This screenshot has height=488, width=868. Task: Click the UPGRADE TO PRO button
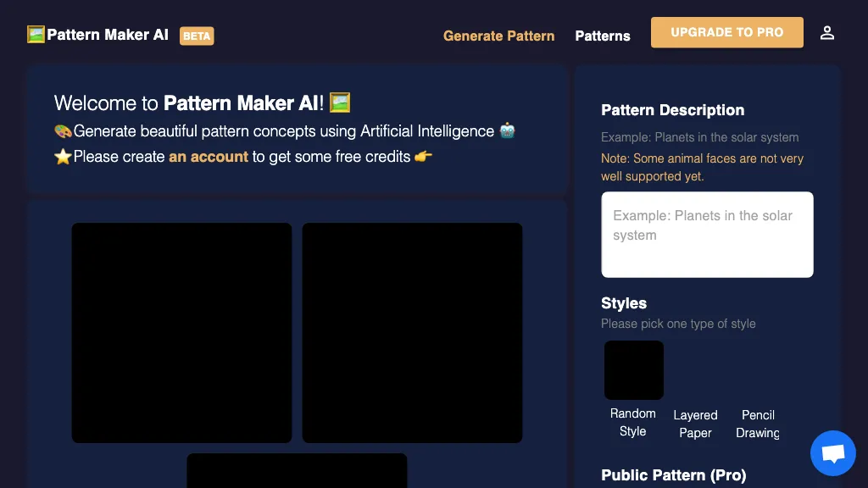coord(726,31)
